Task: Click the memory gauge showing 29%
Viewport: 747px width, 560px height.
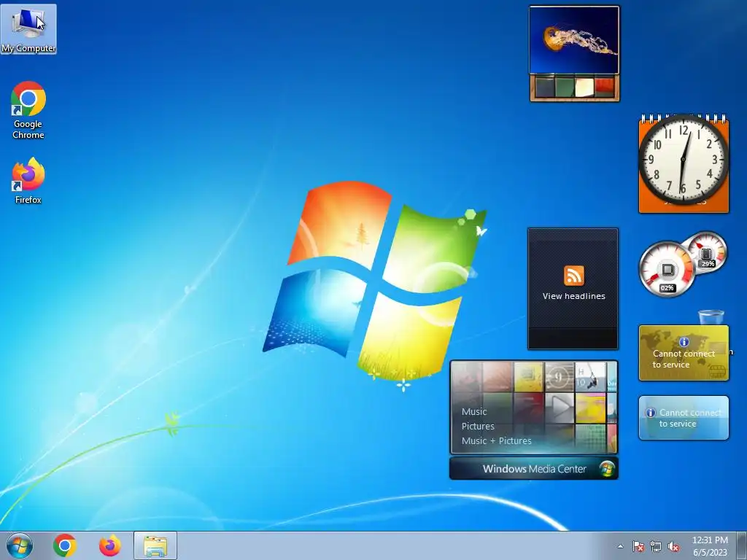Action: click(x=707, y=252)
